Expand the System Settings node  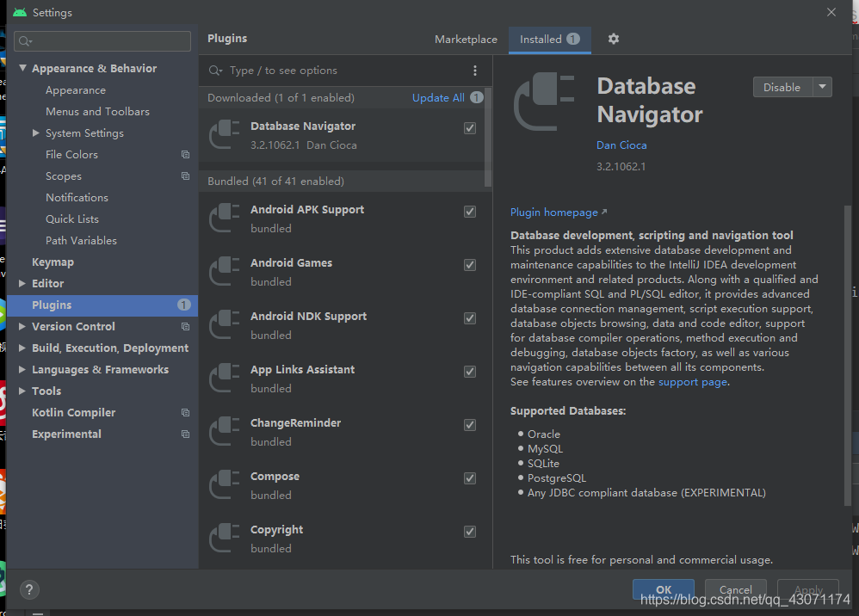point(35,133)
